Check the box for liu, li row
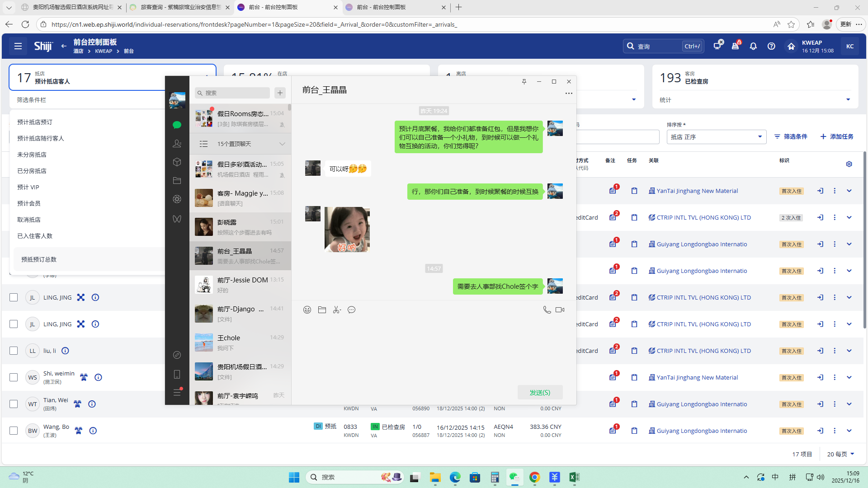The height and width of the screenshot is (488, 868). click(14, 351)
